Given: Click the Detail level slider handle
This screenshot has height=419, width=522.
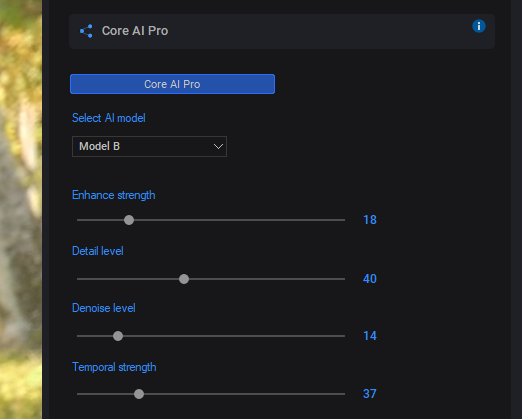Looking at the screenshot, I should pos(184,279).
